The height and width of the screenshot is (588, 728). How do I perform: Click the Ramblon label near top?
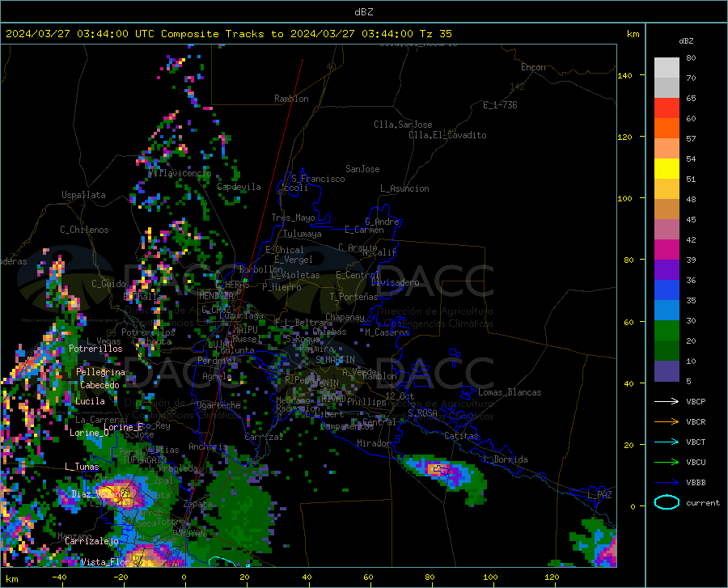[x=291, y=99]
